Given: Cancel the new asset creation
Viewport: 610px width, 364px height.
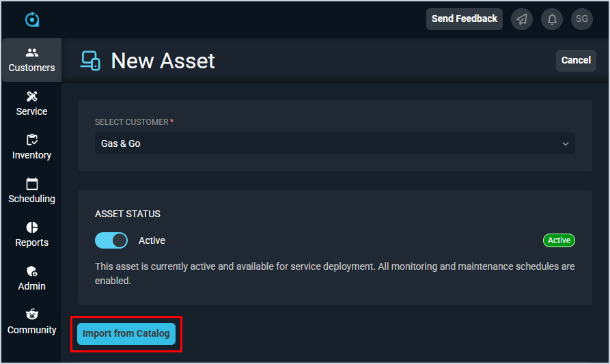Looking at the screenshot, I should [x=576, y=60].
